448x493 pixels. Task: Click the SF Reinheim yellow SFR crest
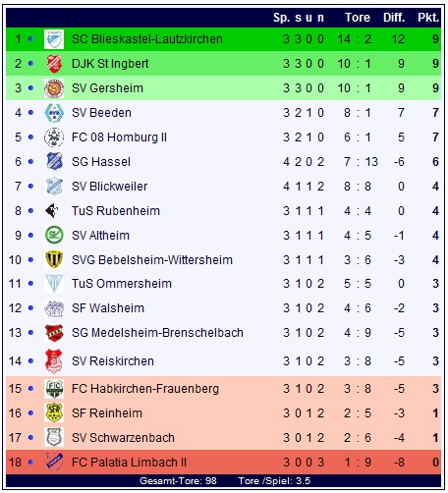(x=54, y=412)
